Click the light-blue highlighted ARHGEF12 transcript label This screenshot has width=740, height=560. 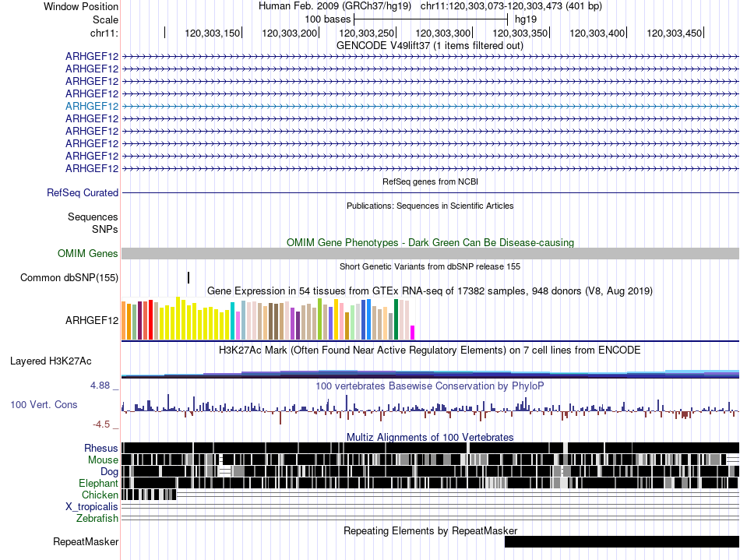pos(92,106)
